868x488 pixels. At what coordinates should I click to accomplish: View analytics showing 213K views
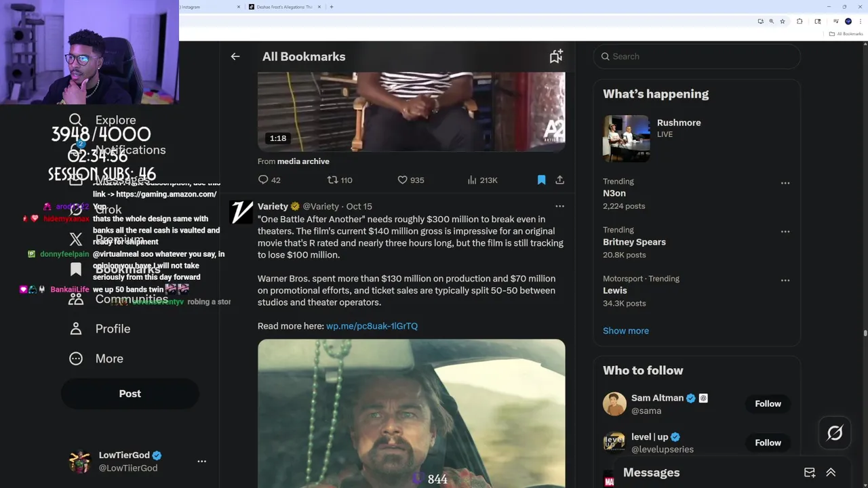[482, 180]
